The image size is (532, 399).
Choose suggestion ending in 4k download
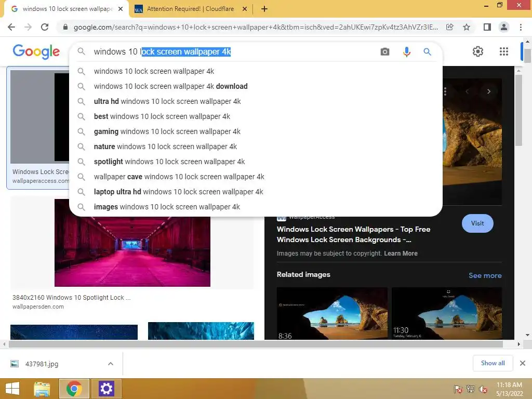[256, 86]
